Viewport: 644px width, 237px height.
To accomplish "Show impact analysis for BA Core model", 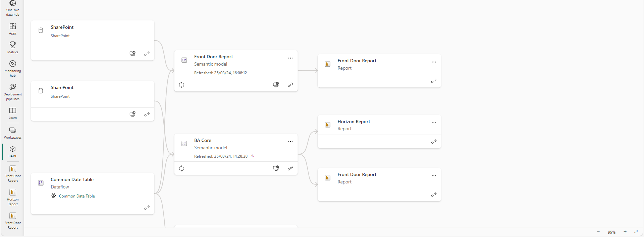I will (276, 168).
